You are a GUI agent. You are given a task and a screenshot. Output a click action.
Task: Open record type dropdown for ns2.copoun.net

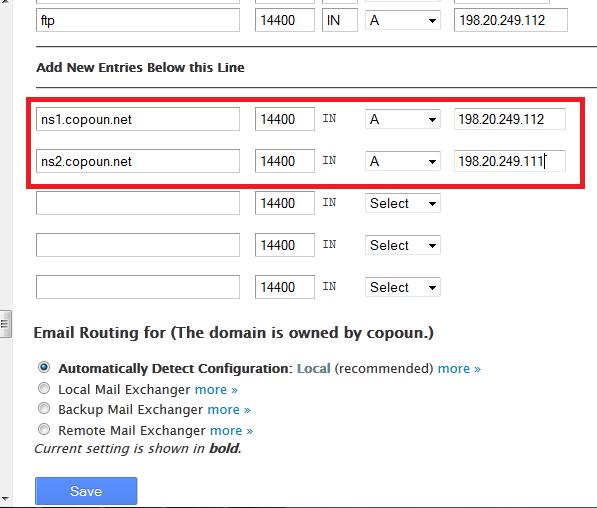pyautogui.click(x=402, y=161)
